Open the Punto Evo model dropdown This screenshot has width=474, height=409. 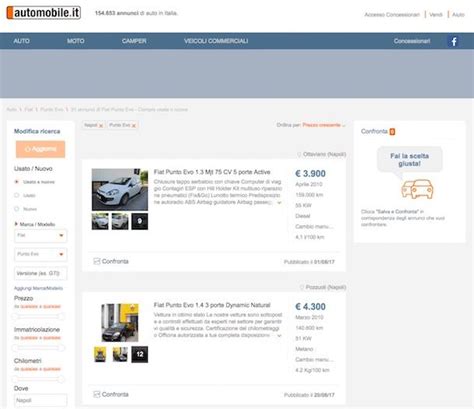click(40, 254)
